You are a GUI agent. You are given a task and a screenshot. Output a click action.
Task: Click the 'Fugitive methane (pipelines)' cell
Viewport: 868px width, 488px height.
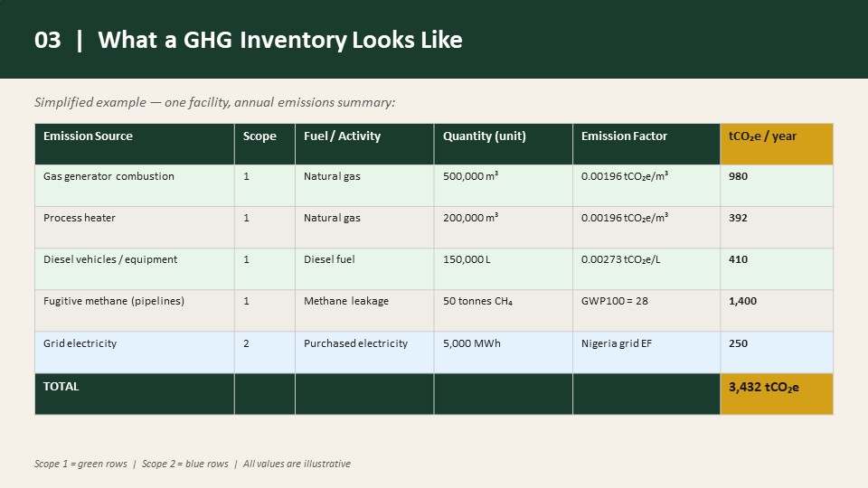coord(135,310)
